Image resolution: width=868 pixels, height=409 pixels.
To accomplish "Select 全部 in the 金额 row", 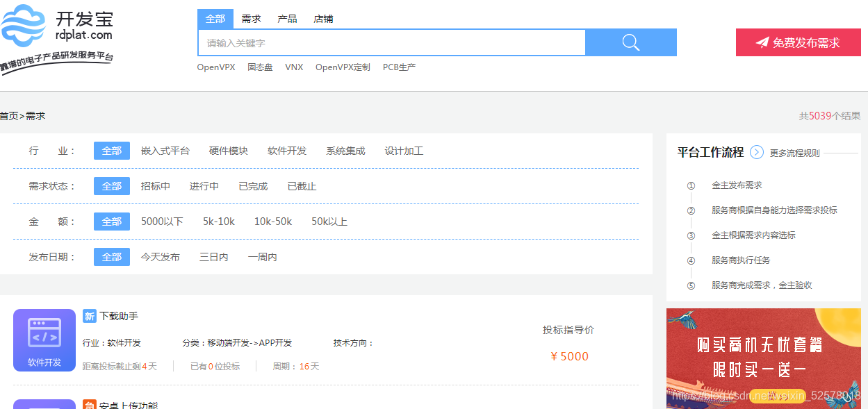I will (112, 222).
